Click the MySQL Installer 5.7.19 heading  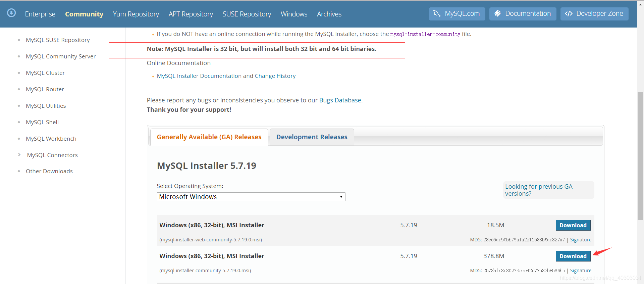click(x=207, y=165)
